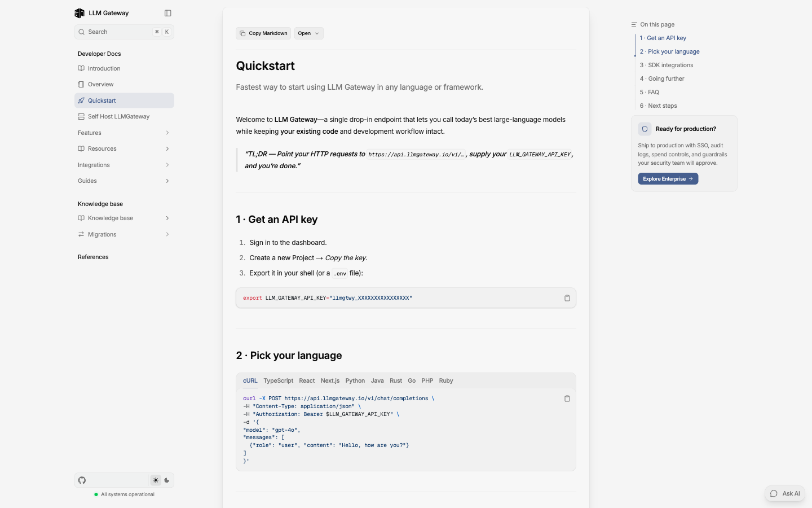Image resolution: width=812 pixels, height=508 pixels.
Task: Jump to Next steps section
Action: (x=659, y=106)
